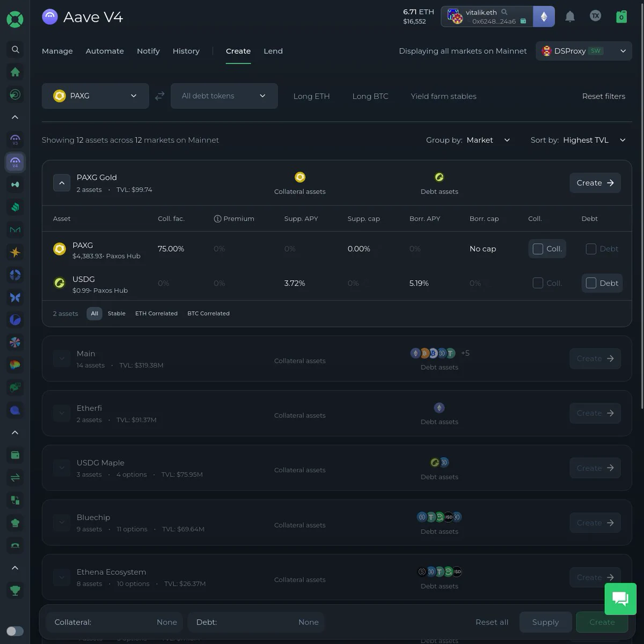
Task: Open the wallet icon in sidebar
Action: pyautogui.click(x=15, y=455)
